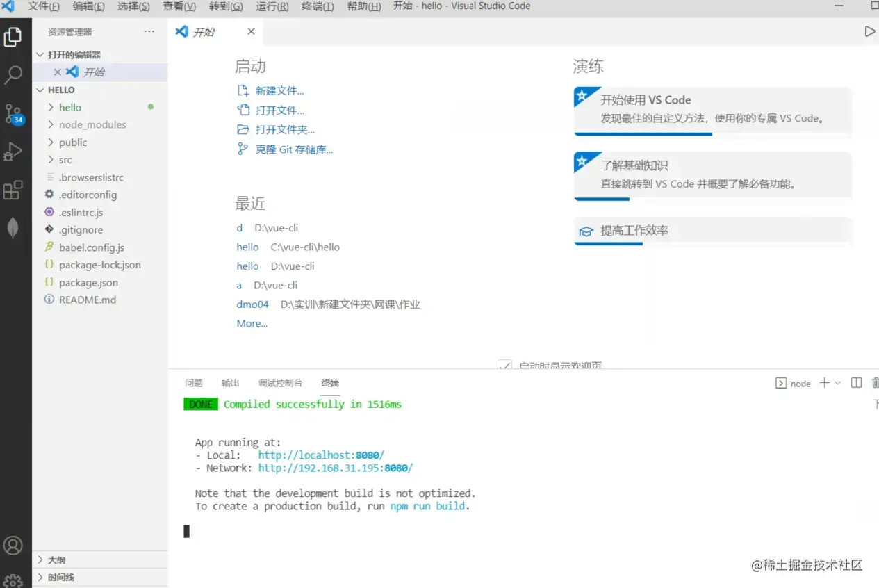
Task: Open the 选择(S) menu
Action: (133, 6)
